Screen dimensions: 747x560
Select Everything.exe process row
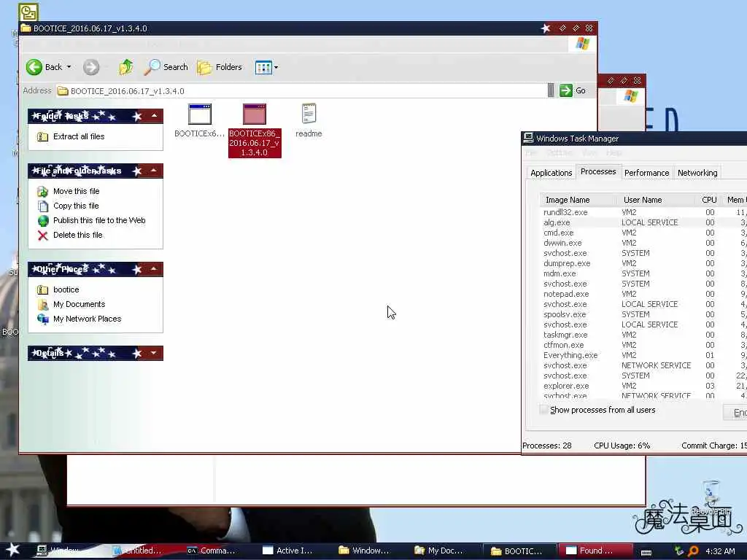pos(643,355)
